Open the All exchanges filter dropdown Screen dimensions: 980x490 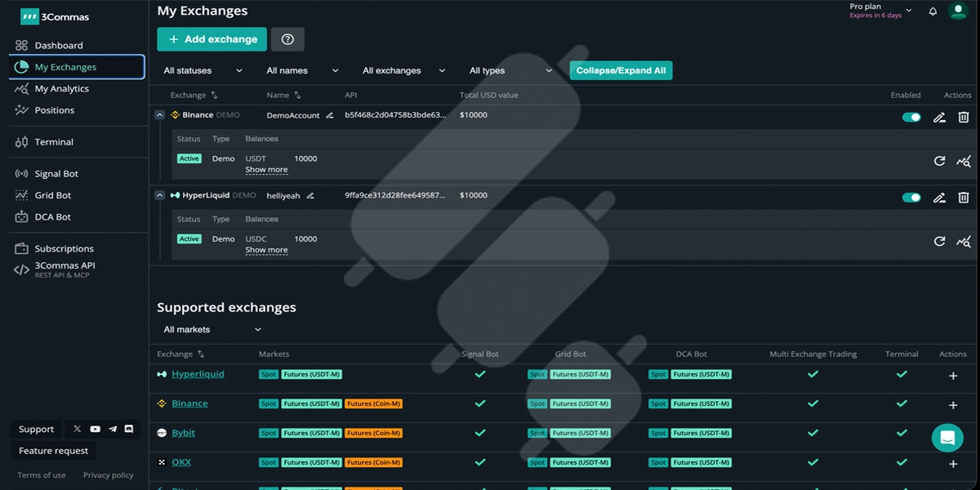[404, 71]
